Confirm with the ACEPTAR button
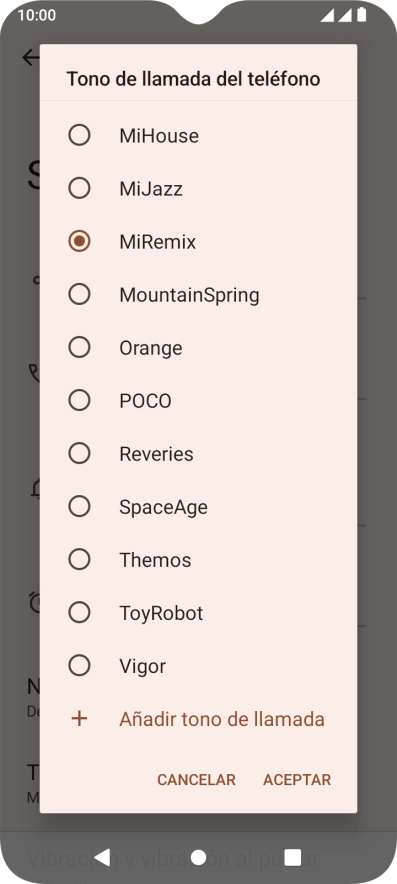 (297, 780)
